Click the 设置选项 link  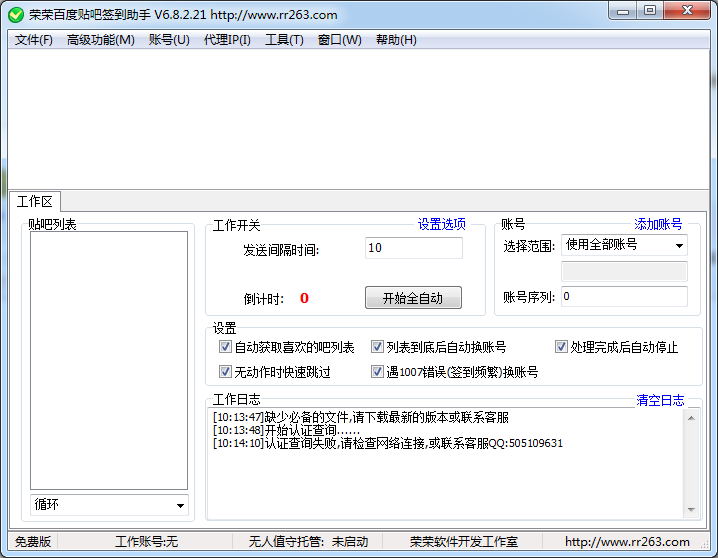(442, 224)
